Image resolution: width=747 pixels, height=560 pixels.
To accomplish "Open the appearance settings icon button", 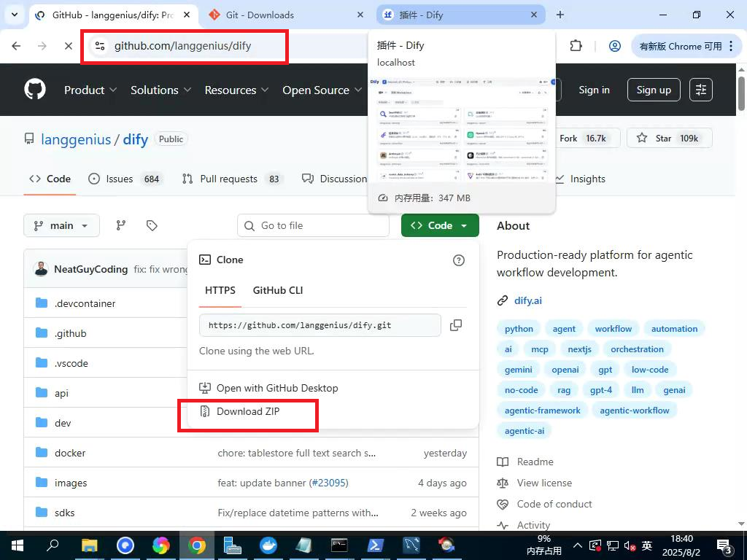I will 701,90.
